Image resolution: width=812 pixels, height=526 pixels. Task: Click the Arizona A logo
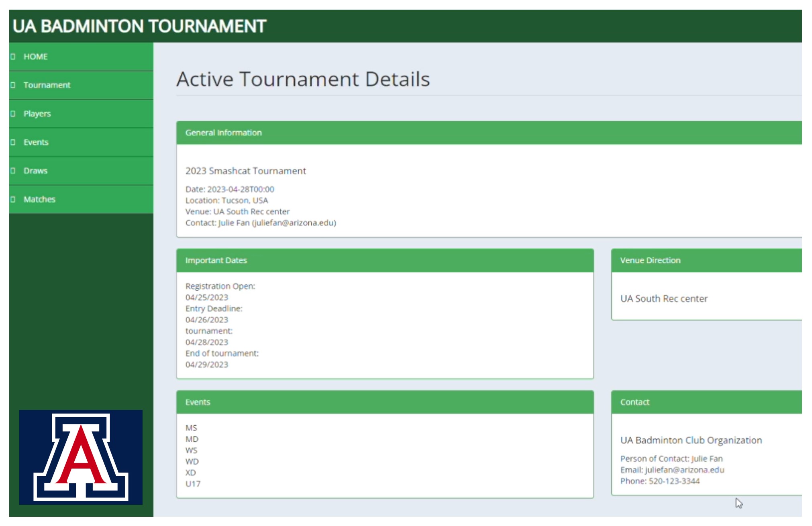(x=81, y=457)
